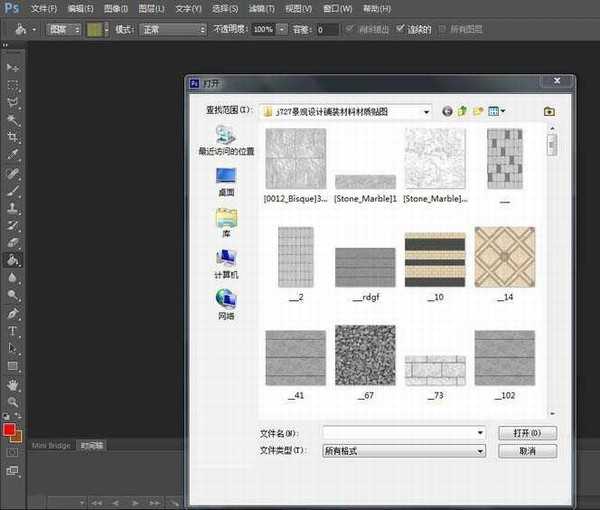Image resolution: width=600 pixels, height=510 pixels.
Task: Click the 打开(O) Open button
Action: click(x=527, y=433)
